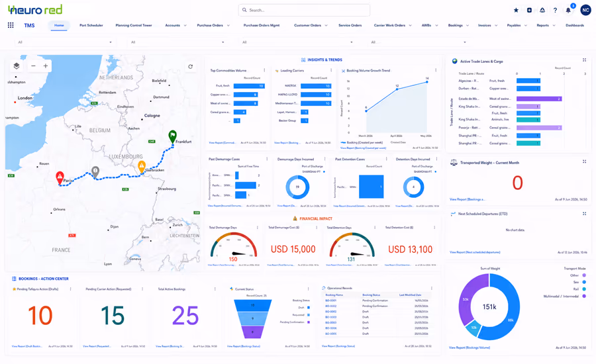Refresh the map view
Image resolution: width=596 pixels, height=364 pixels.
[x=191, y=66]
